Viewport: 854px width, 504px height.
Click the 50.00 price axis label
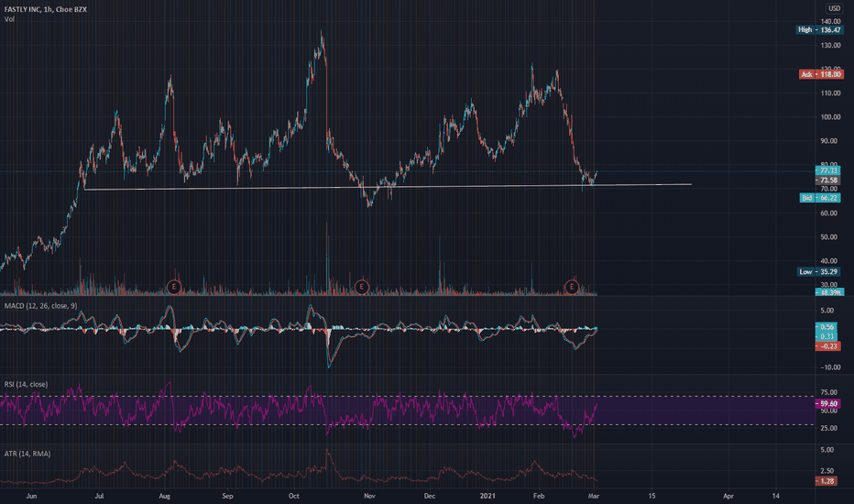pyautogui.click(x=829, y=237)
